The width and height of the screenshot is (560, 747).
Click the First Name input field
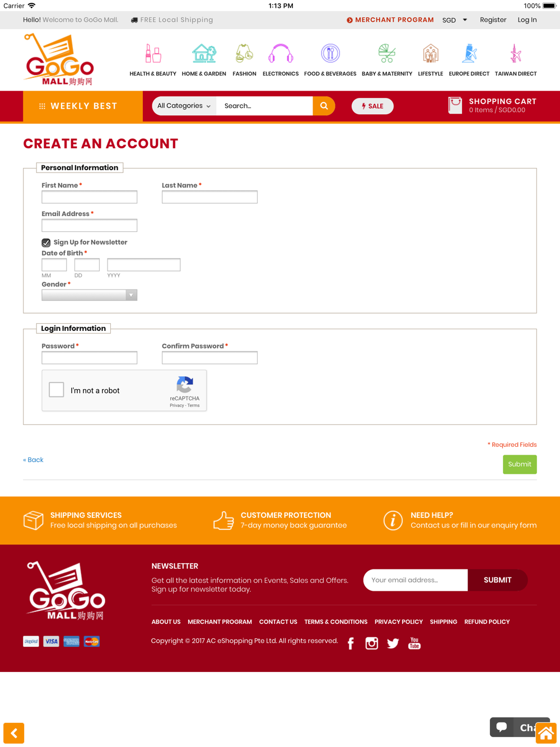tap(90, 197)
